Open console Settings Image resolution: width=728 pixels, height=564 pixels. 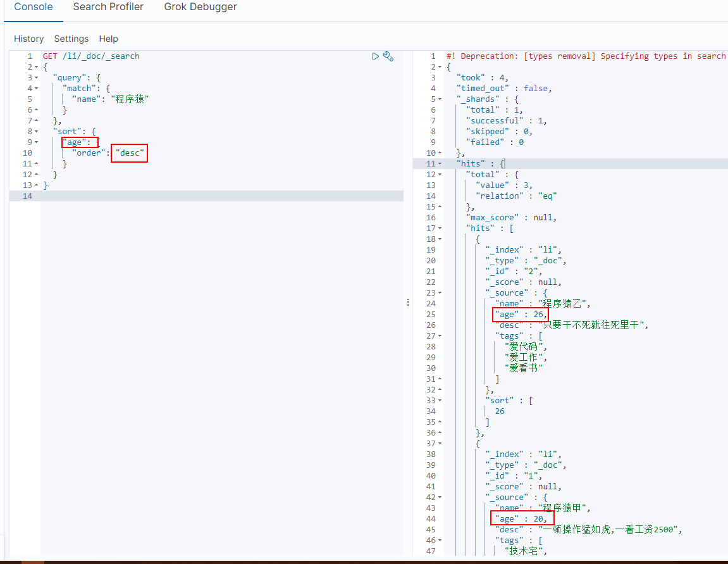pyautogui.click(x=71, y=39)
